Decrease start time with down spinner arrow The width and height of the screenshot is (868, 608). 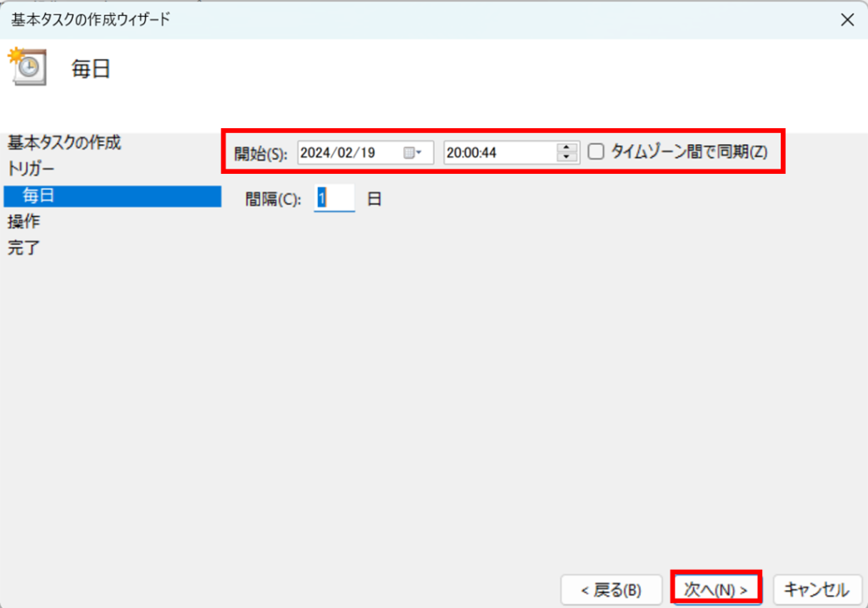click(x=566, y=158)
